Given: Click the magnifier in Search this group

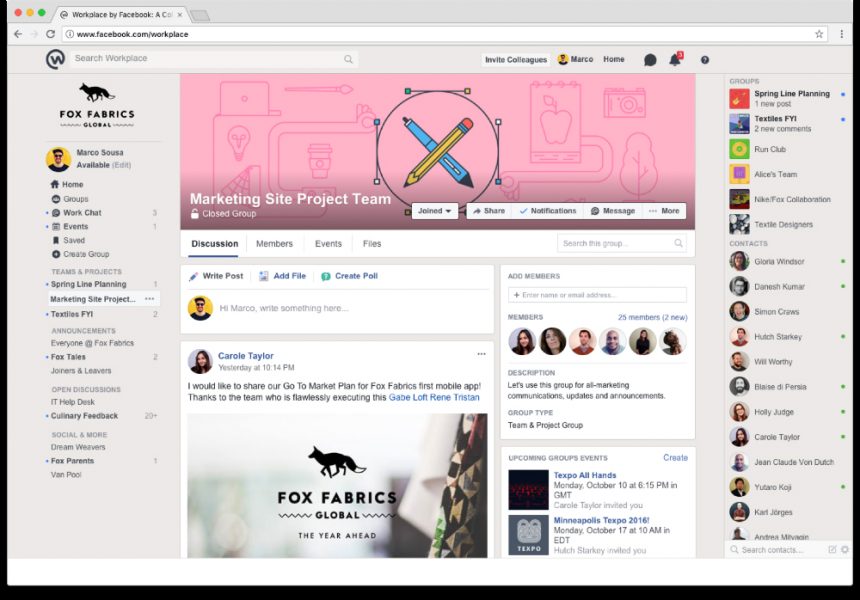Looking at the screenshot, I should [x=678, y=243].
